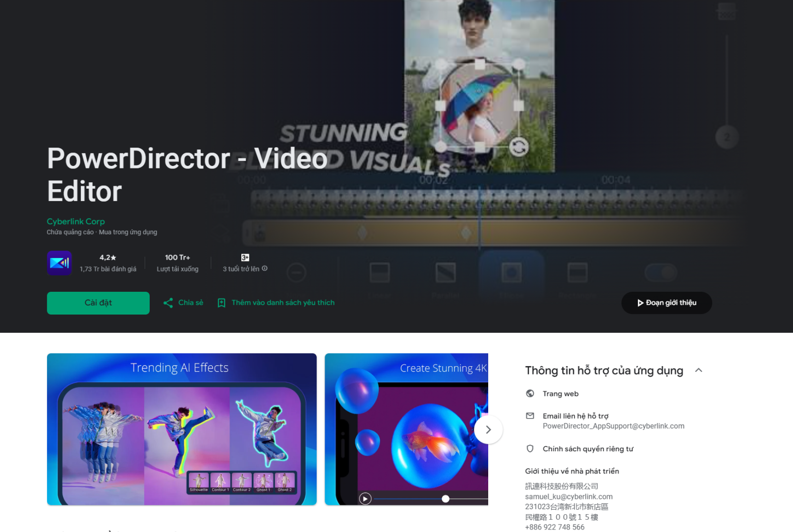Click the Chứa quảng cáo text
This screenshot has width=793, height=532.
[x=70, y=232]
